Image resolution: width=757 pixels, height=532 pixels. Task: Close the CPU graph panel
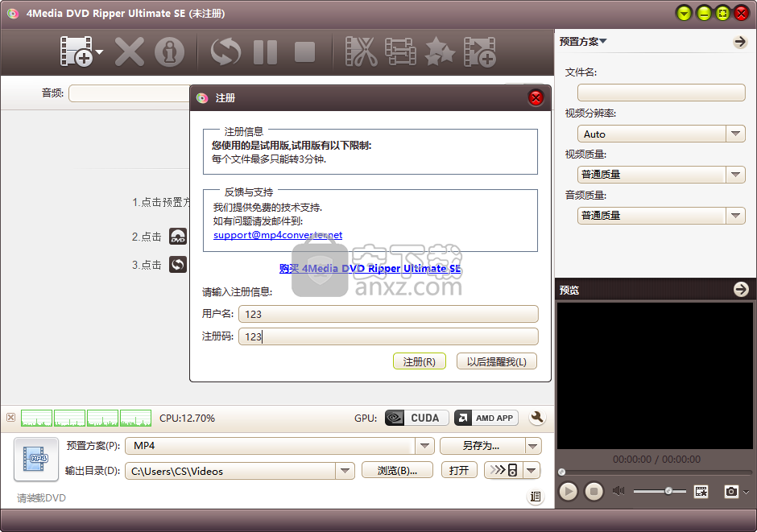click(10, 417)
